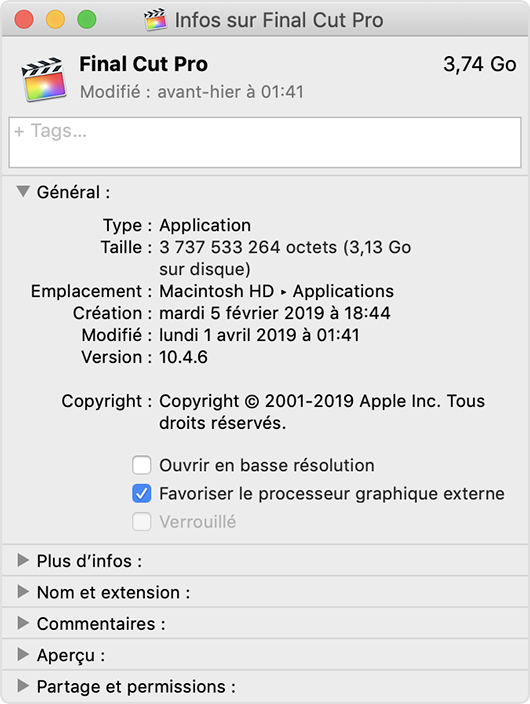Viewport: 530px width, 704px height.
Task: Enable Ouvrir en basse résolution checkbox
Action: coord(141,465)
